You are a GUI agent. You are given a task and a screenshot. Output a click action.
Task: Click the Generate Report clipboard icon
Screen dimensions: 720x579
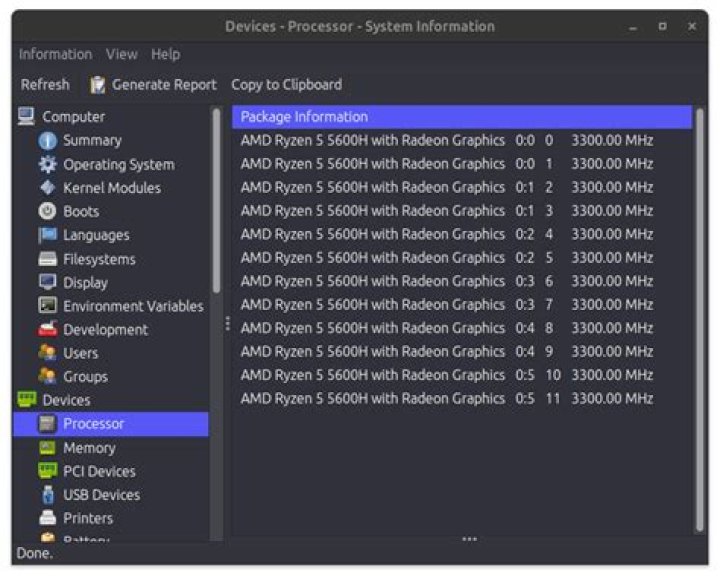[97, 84]
